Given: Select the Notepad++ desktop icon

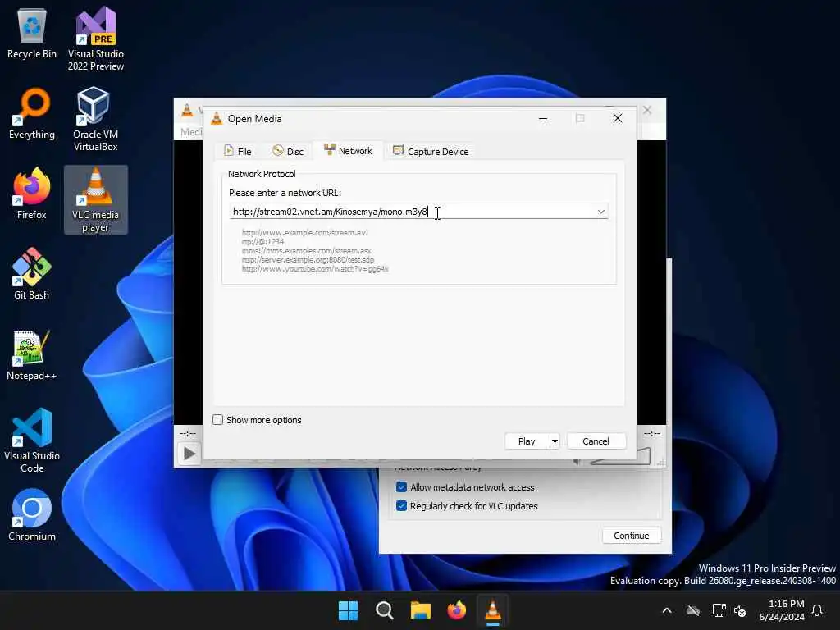Looking at the screenshot, I should 32,354.
